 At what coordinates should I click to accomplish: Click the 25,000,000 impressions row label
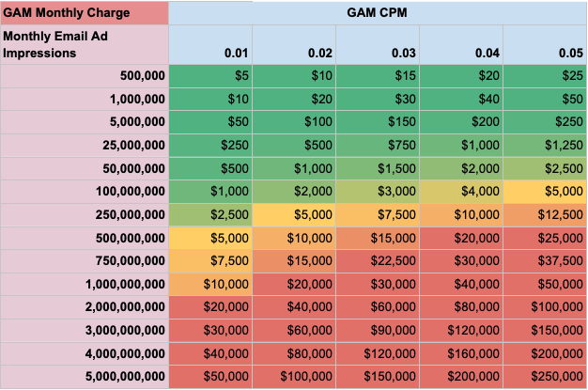[x=85, y=145]
